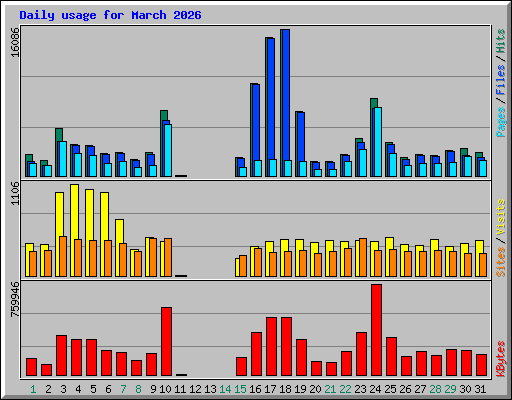The height and width of the screenshot is (400, 512).
Task: Click day 2 on the x-axis
Action: [x=48, y=389]
